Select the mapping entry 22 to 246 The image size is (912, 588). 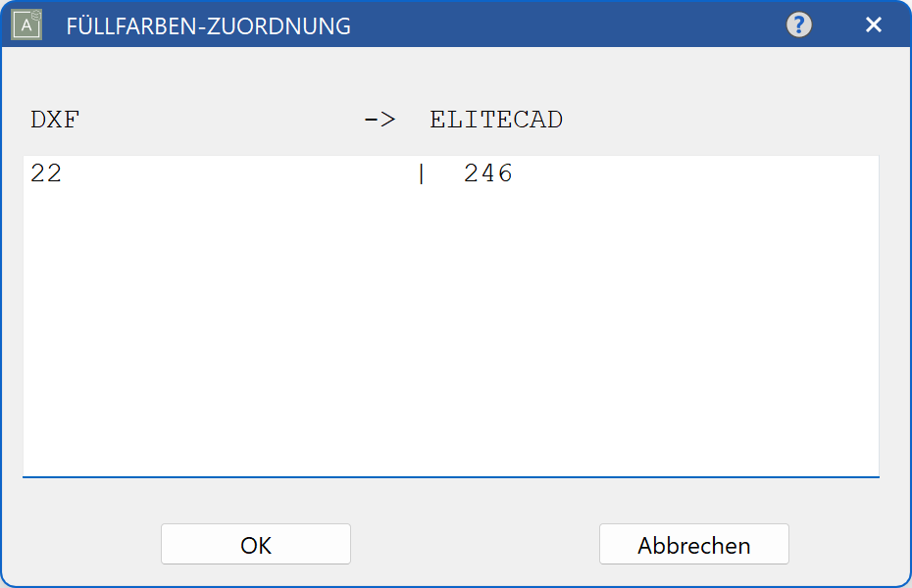pyautogui.click(x=265, y=172)
